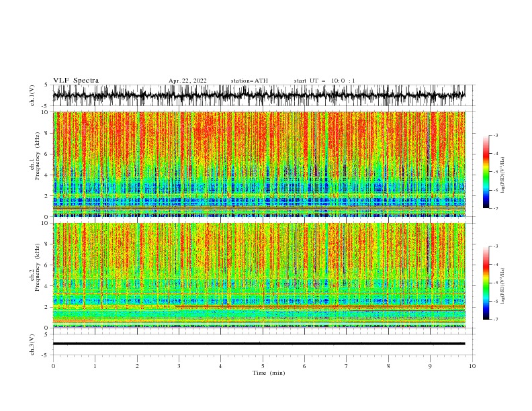Click the "ch.1(V)" axis label
This screenshot has height=411, width=532.
pyautogui.click(x=32, y=95)
